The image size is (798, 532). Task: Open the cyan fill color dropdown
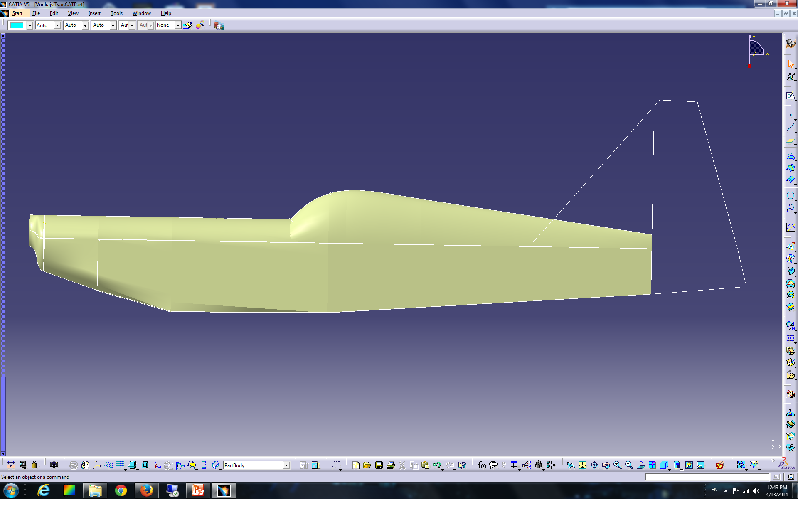[x=30, y=25]
